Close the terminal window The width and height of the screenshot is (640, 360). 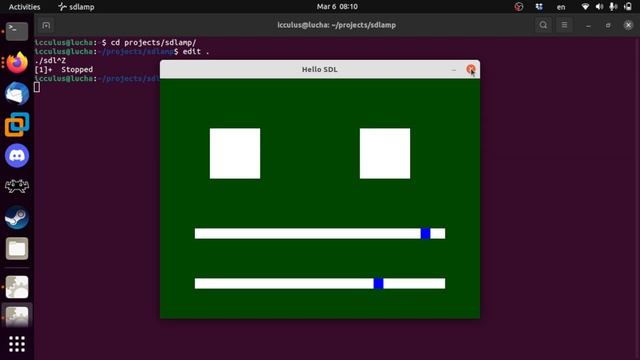click(x=628, y=25)
